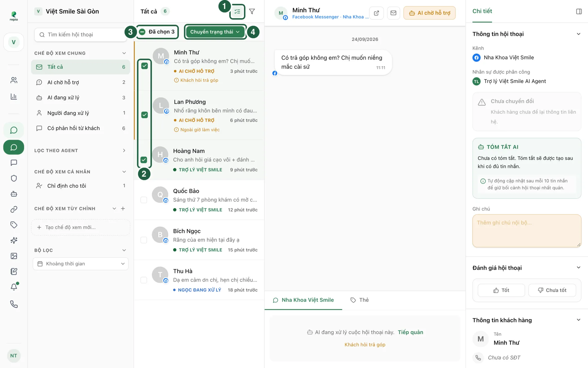Select AI chờ hỗ trợ view
This screenshot has height=368, width=588.
(x=80, y=82)
